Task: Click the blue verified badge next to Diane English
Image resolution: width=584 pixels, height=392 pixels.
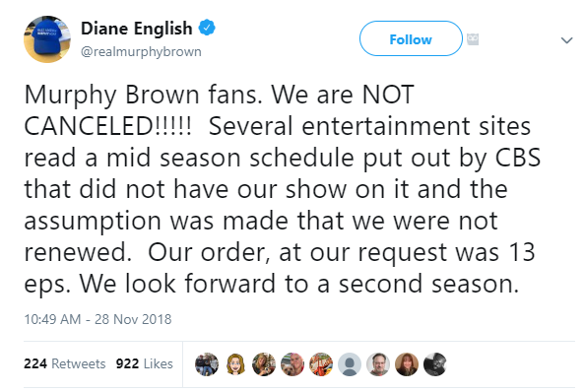Action: (x=207, y=28)
